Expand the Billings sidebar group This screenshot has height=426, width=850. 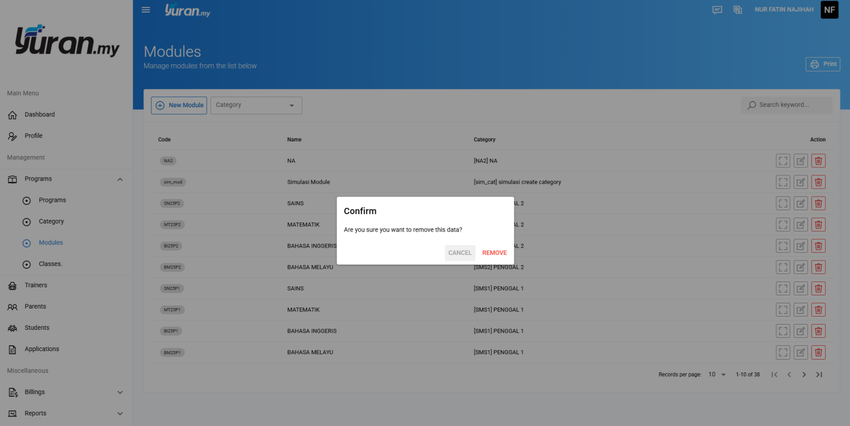(66, 392)
